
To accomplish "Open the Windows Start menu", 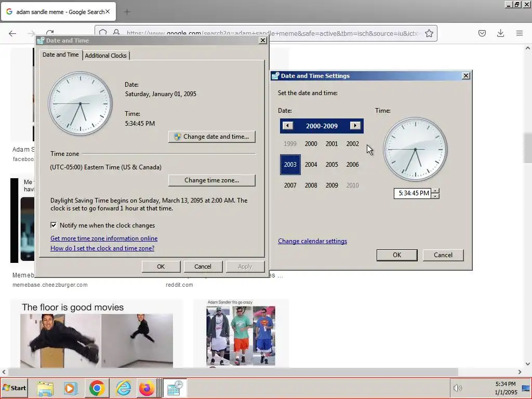I will pyautogui.click(x=15, y=388).
